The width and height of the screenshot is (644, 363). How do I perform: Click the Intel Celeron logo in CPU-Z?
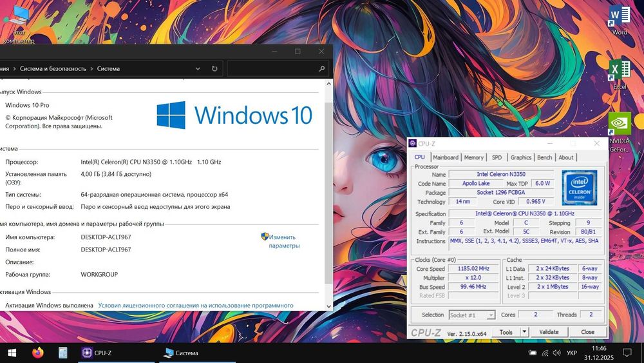[x=579, y=188]
